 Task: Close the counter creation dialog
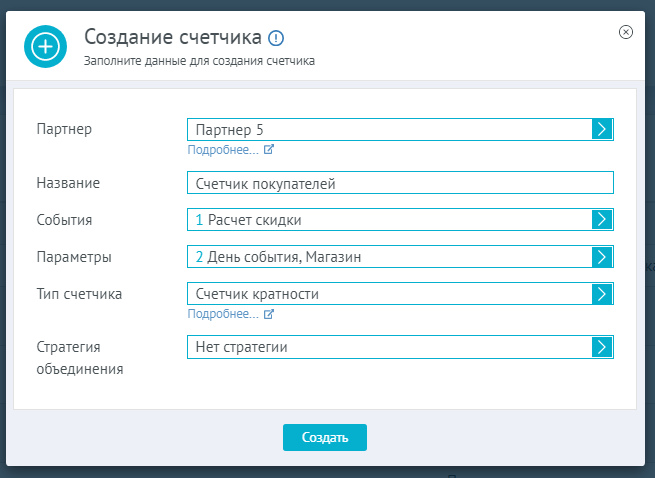pyautogui.click(x=625, y=32)
